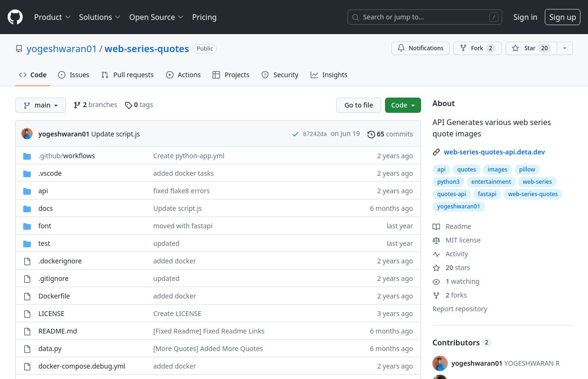
Task: Click the folder icon for .vscode
Action: pyautogui.click(x=27, y=173)
